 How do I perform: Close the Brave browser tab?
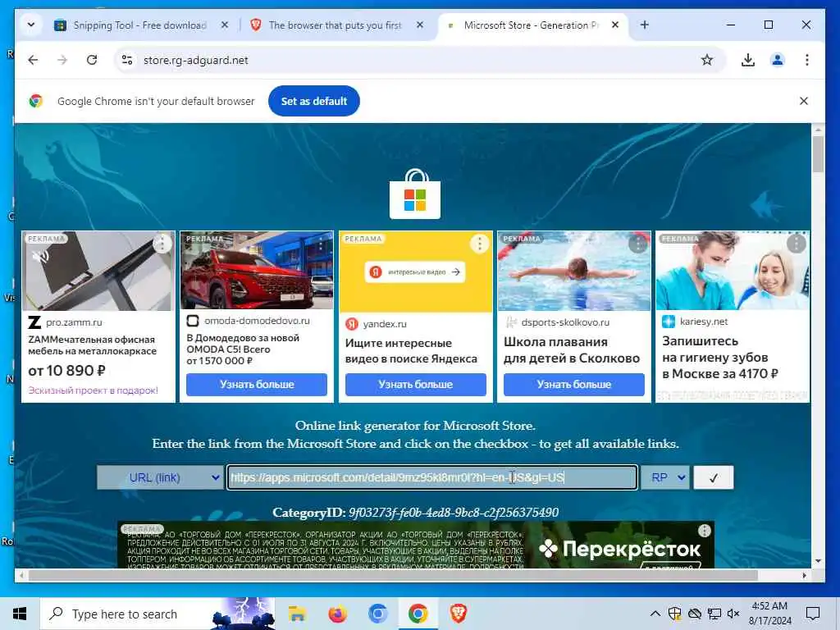pyautogui.click(x=420, y=25)
